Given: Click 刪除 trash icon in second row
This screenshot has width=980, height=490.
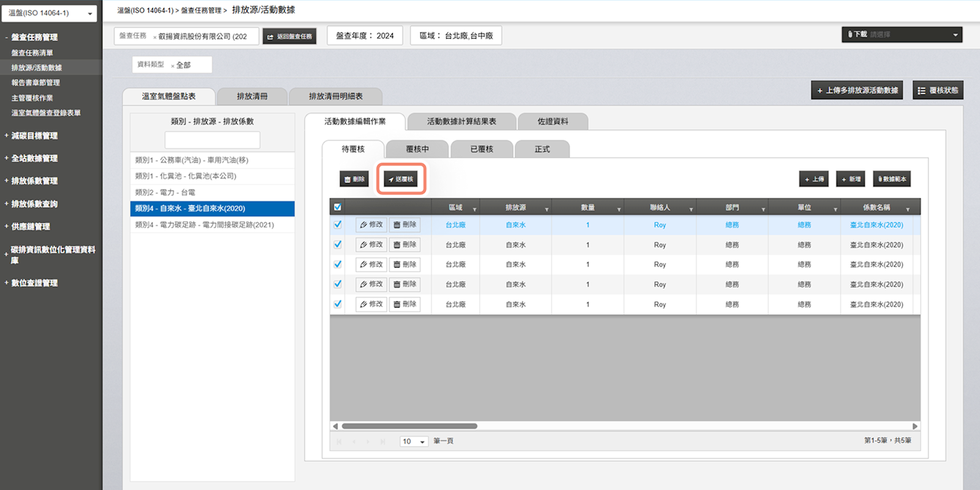Looking at the screenshot, I should (405, 244).
